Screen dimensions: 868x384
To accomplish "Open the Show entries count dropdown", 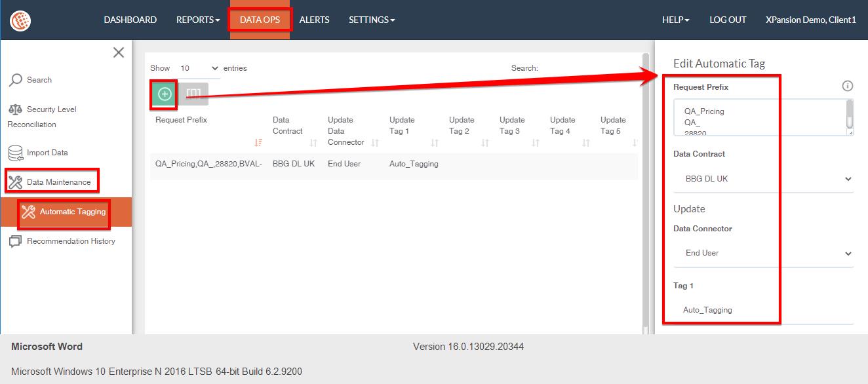I will pos(199,68).
